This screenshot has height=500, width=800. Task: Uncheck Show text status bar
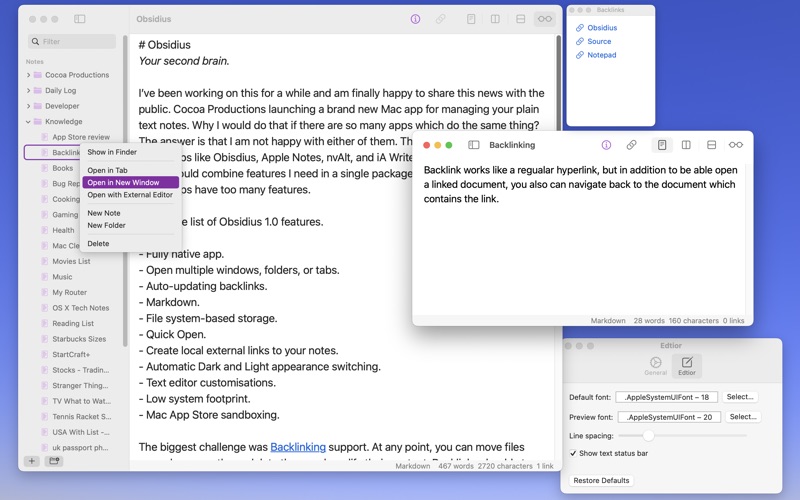pos(573,453)
